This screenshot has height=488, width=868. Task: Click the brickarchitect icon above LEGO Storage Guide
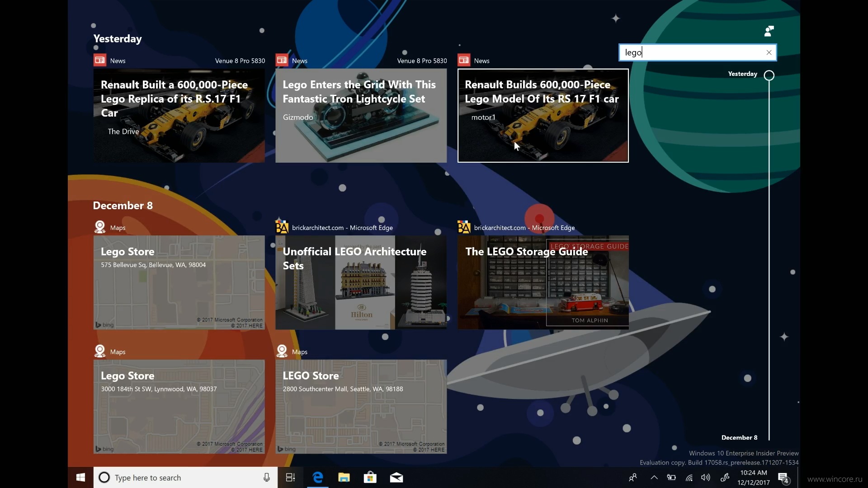tap(464, 227)
